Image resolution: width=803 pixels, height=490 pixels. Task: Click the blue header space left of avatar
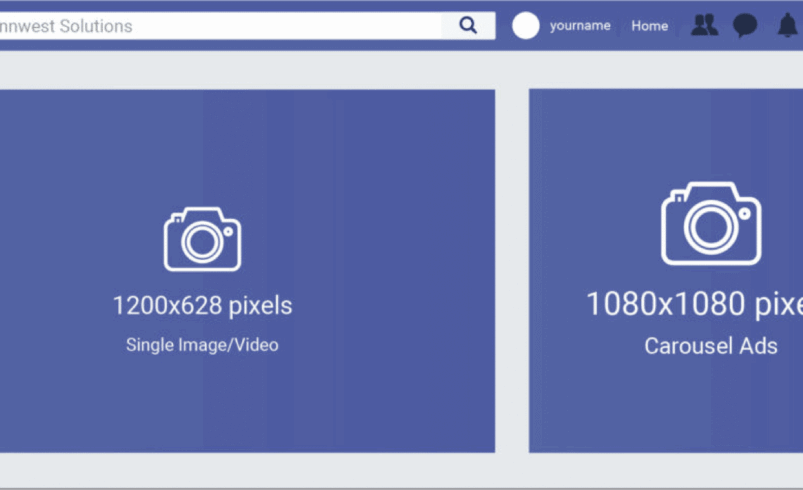pyautogui.click(x=503, y=26)
